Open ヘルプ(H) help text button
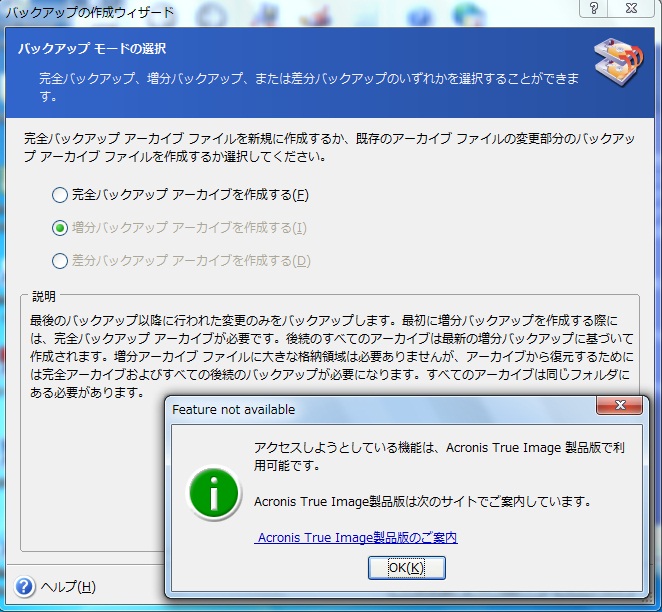 (x=68, y=586)
